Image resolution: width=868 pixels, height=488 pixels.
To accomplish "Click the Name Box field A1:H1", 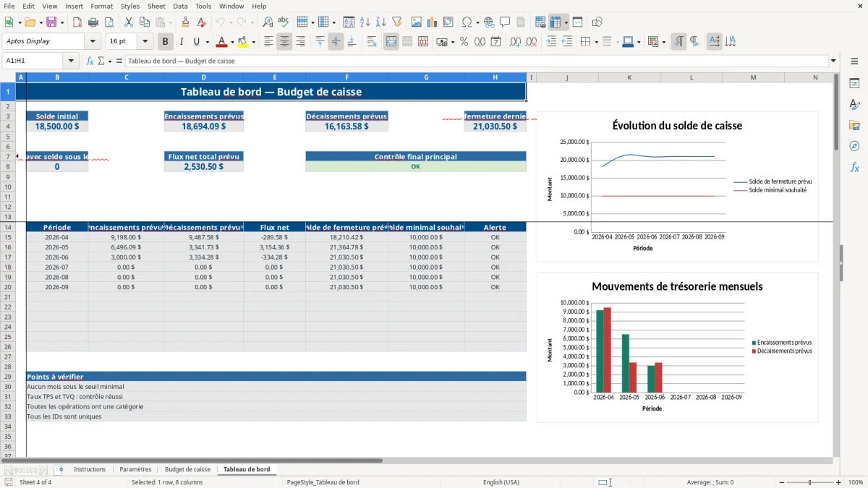I will [33, 61].
